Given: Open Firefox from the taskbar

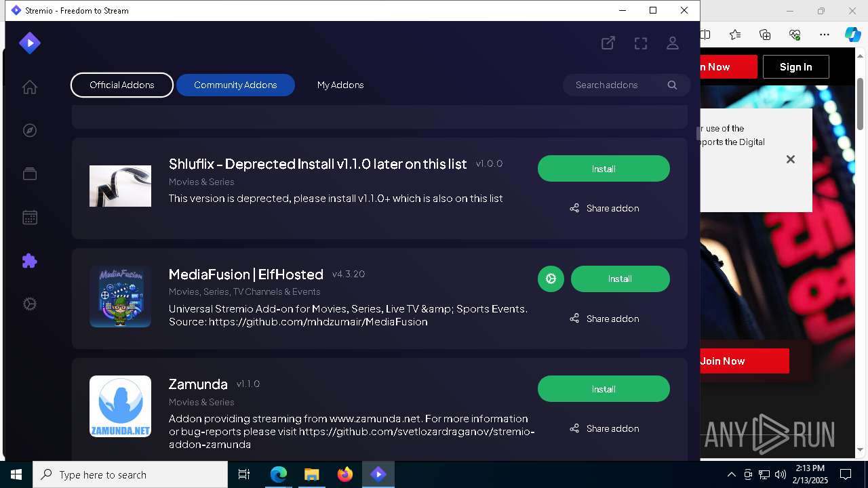Looking at the screenshot, I should point(344,475).
